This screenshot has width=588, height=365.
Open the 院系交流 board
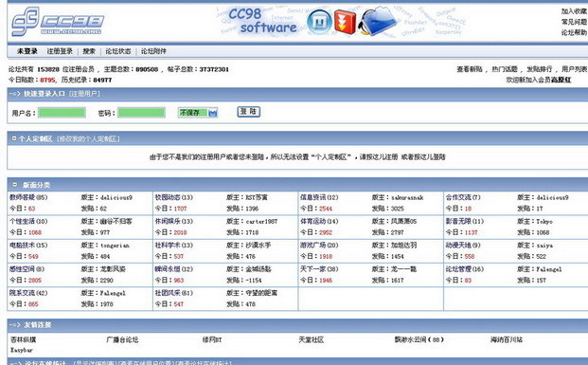click(x=22, y=293)
